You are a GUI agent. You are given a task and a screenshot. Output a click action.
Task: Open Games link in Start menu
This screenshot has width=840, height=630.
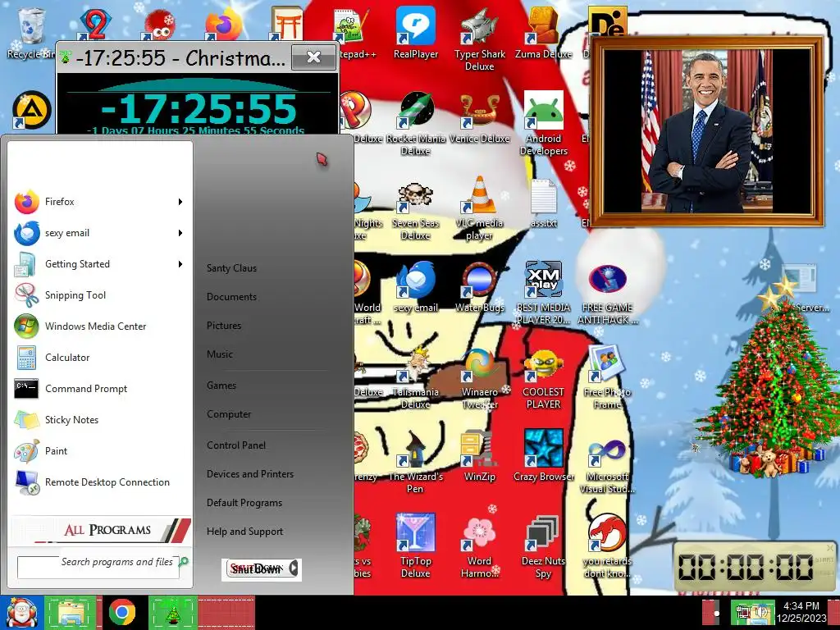pyautogui.click(x=221, y=386)
